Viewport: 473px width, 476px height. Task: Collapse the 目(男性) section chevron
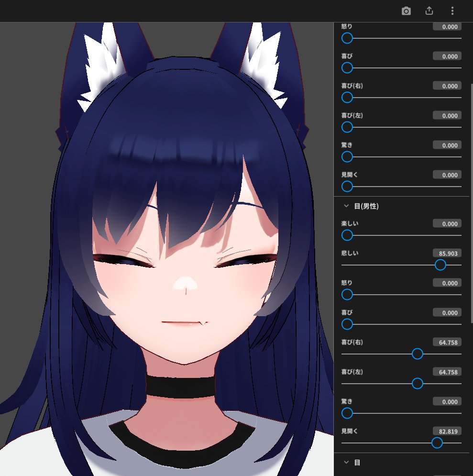[346, 206]
